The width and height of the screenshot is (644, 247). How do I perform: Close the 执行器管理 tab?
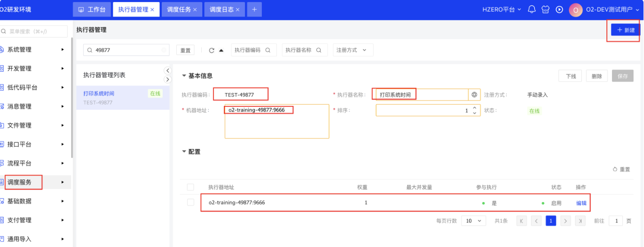click(x=152, y=9)
